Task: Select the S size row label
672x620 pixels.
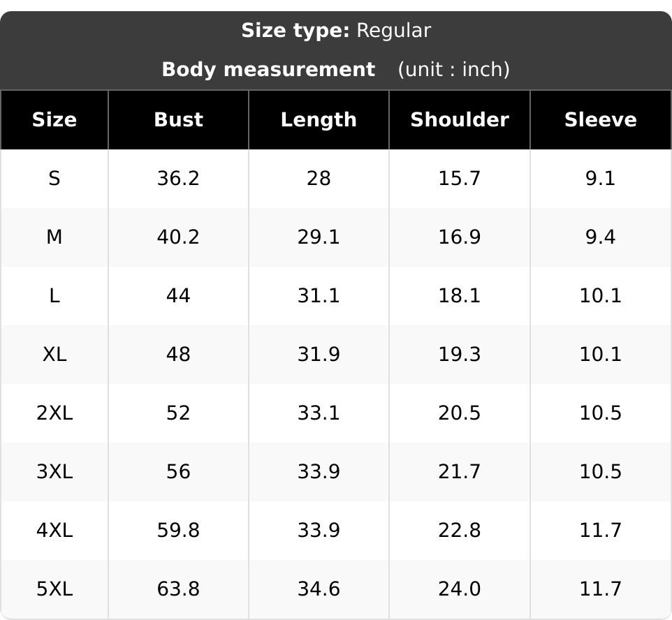Action: click(x=54, y=178)
